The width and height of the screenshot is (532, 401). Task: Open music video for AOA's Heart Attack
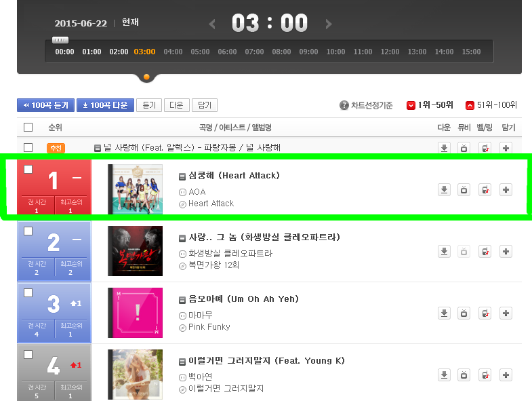click(464, 189)
